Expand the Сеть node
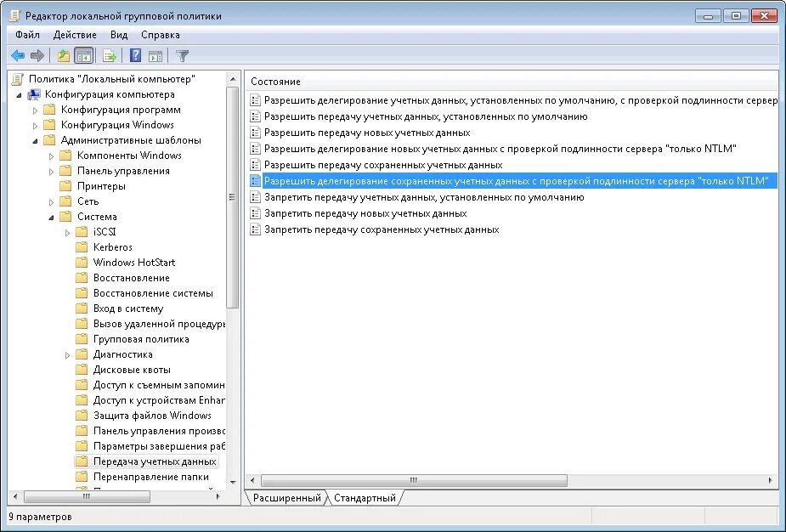This screenshot has height=532, width=786. pyautogui.click(x=51, y=202)
